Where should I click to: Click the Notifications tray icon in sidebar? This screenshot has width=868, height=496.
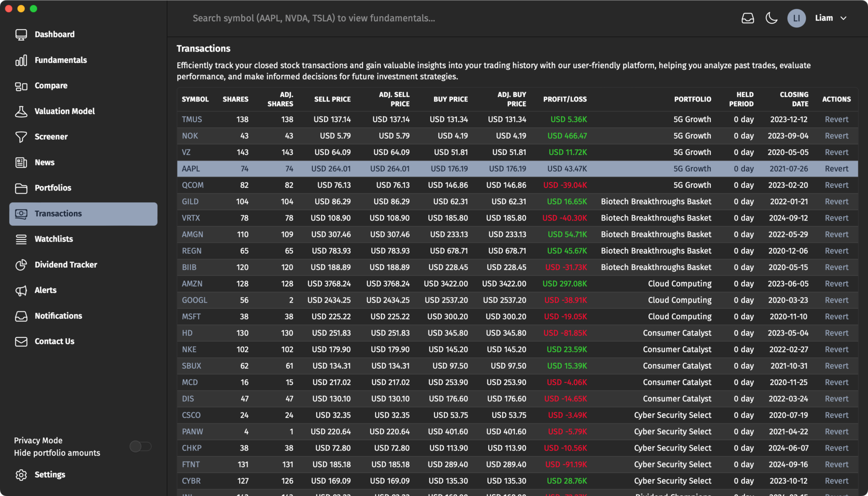pos(21,316)
